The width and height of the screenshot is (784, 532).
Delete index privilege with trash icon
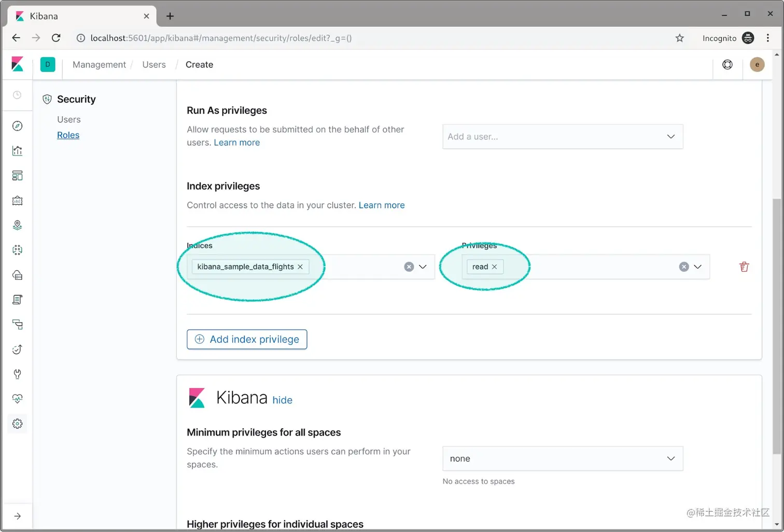pos(744,267)
